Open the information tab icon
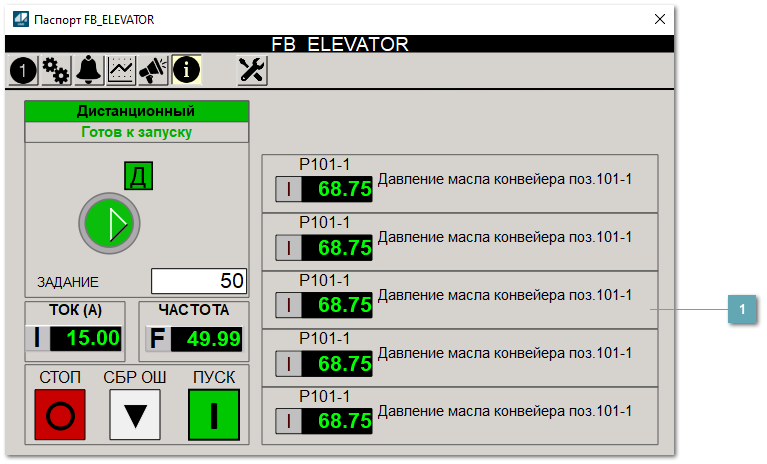The image size is (767, 464). 186,69
